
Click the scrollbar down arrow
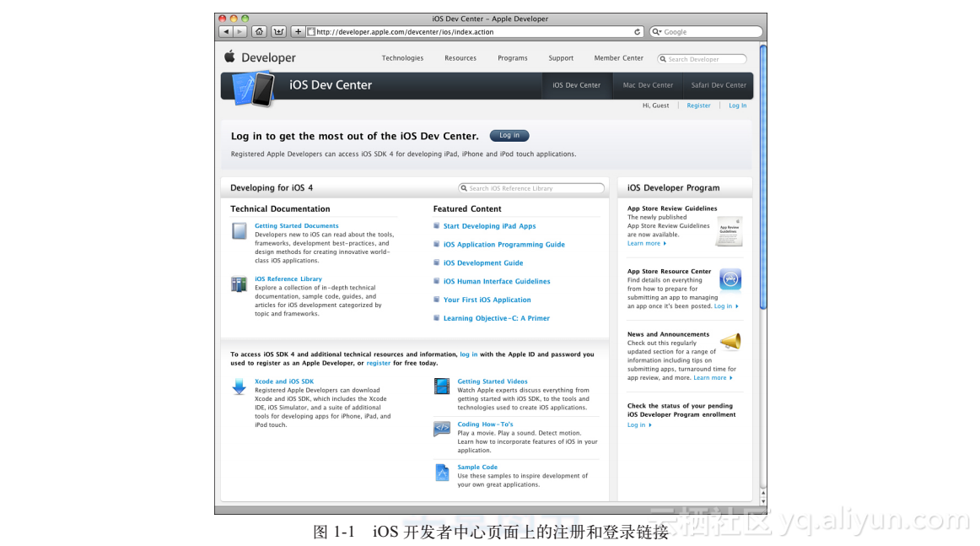click(763, 501)
